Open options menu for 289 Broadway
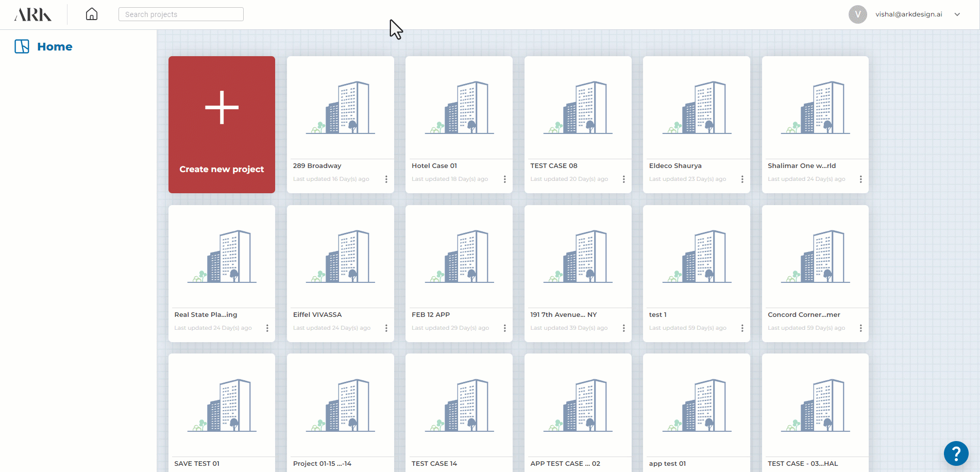 click(x=386, y=179)
